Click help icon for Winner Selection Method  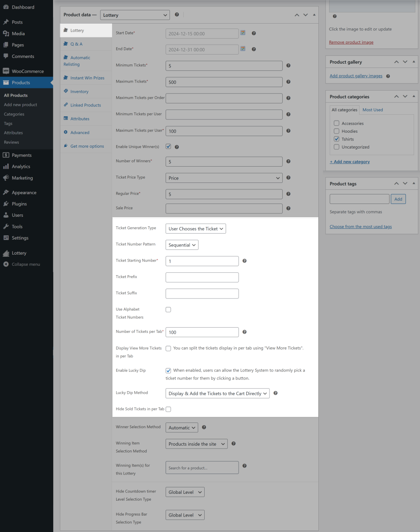point(204,427)
